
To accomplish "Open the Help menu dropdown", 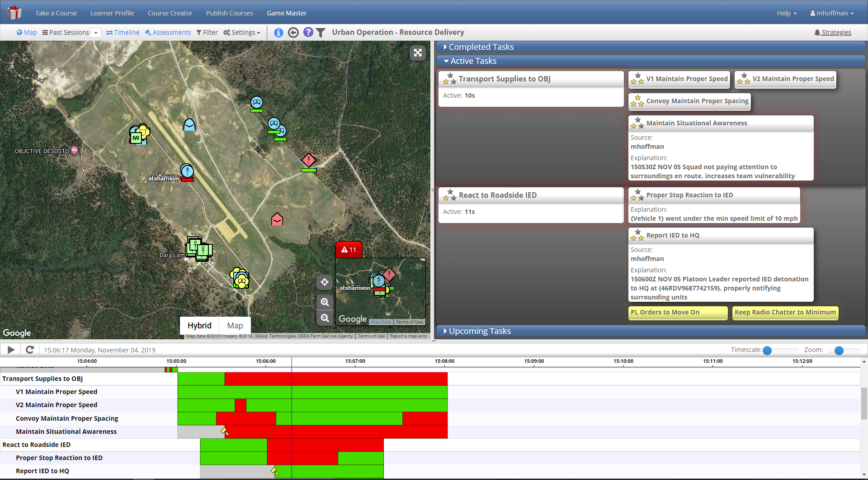I will pos(787,13).
